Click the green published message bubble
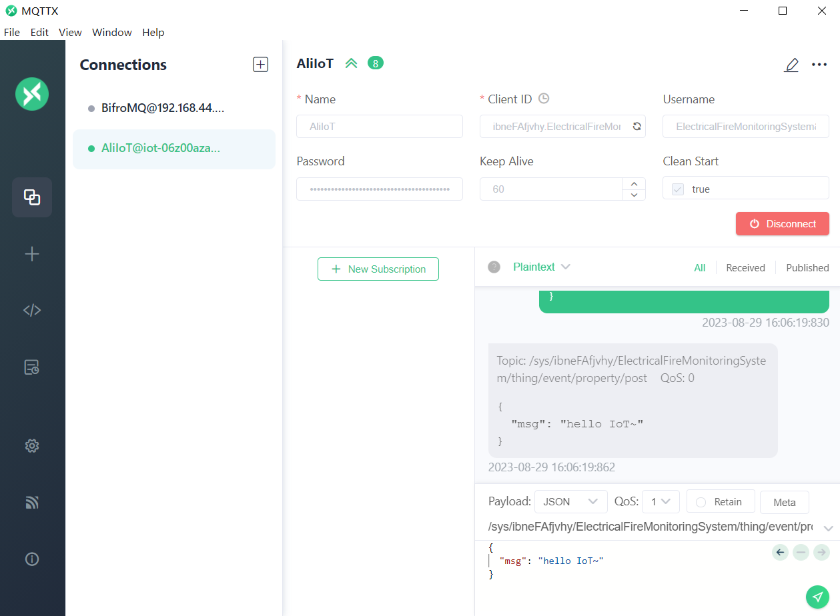This screenshot has width=840, height=616. pos(684,302)
